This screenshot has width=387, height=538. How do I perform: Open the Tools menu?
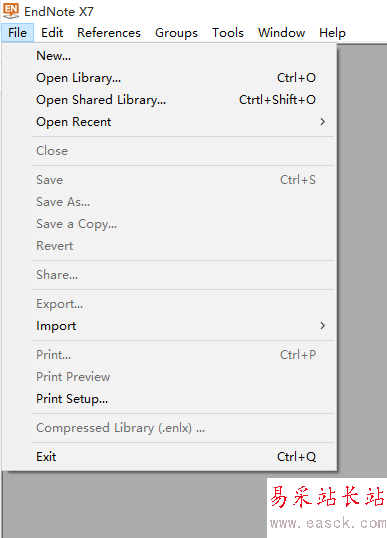pos(228,33)
